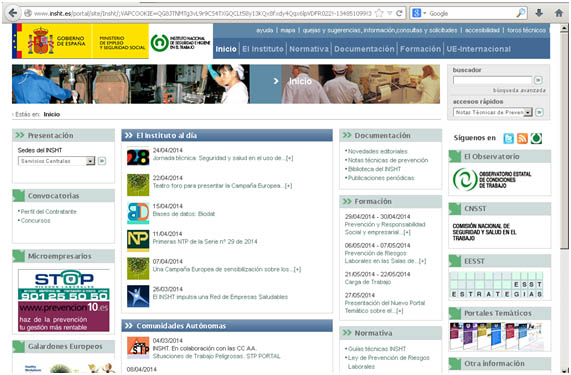This screenshot has height=375, width=571.
Task: Click into the buscador search field
Action: point(492,80)
